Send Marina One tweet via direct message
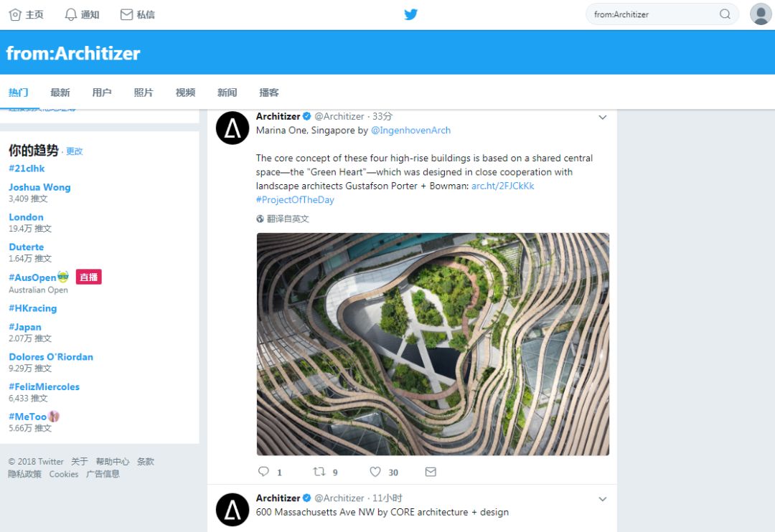The height and width of the screenshot is (532, 775). click(x=431, y=472)
